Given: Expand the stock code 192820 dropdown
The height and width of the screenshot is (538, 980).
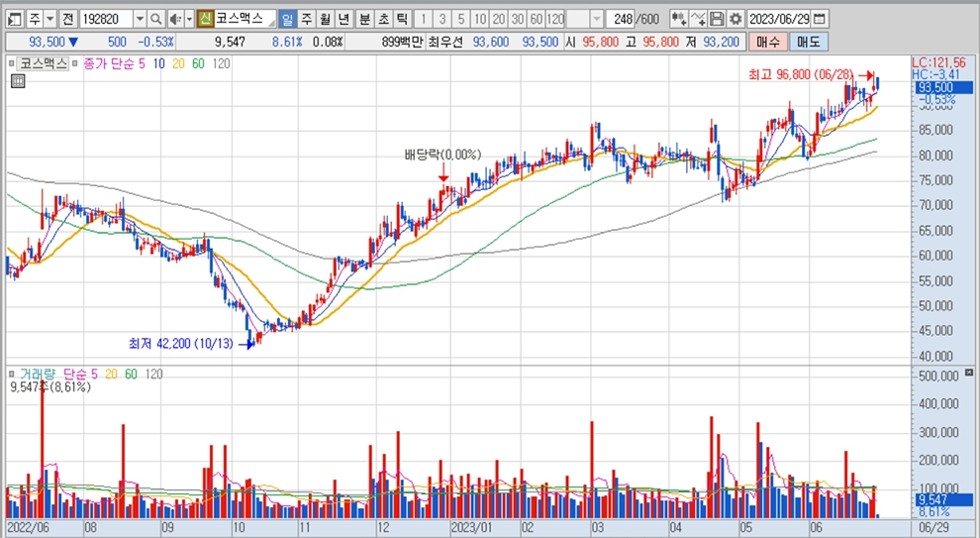Looking at the screenshot, I should [139, 20].
